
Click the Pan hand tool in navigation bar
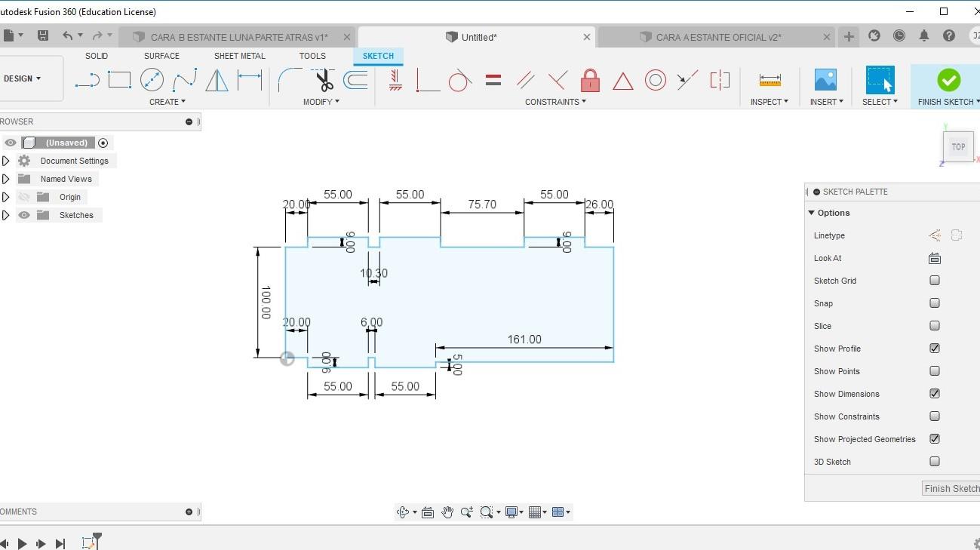coord(447,512)
